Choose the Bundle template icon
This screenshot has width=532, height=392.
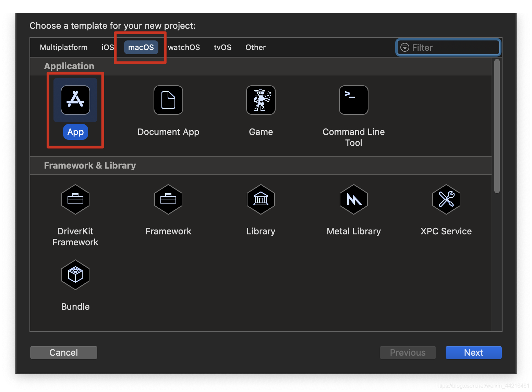pos(75,275)
